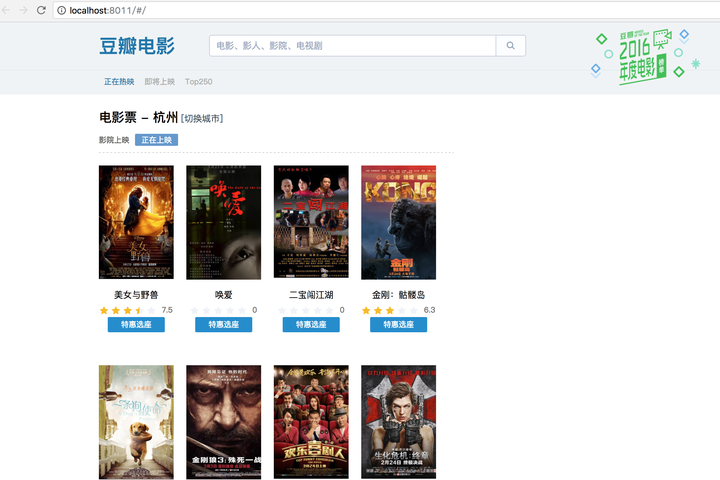Open the 唤爱 poster
This screenshot has height=480, width=720.
coord(224,222)
